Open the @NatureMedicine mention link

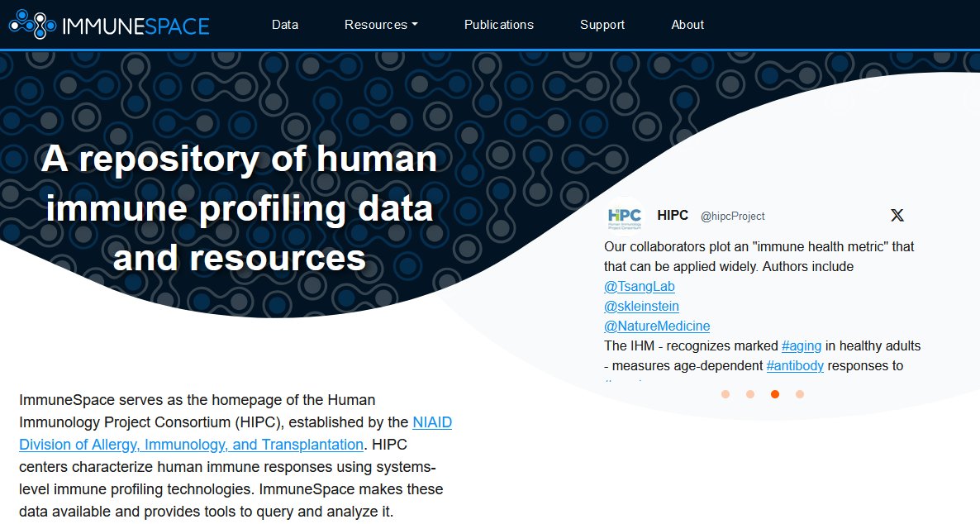[657, 326]
